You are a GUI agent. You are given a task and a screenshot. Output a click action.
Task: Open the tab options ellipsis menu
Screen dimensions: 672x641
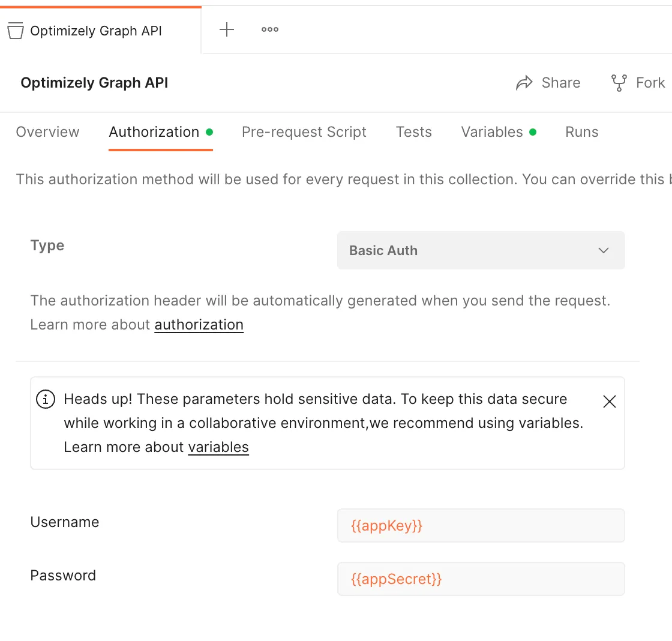tap(270, 29)
